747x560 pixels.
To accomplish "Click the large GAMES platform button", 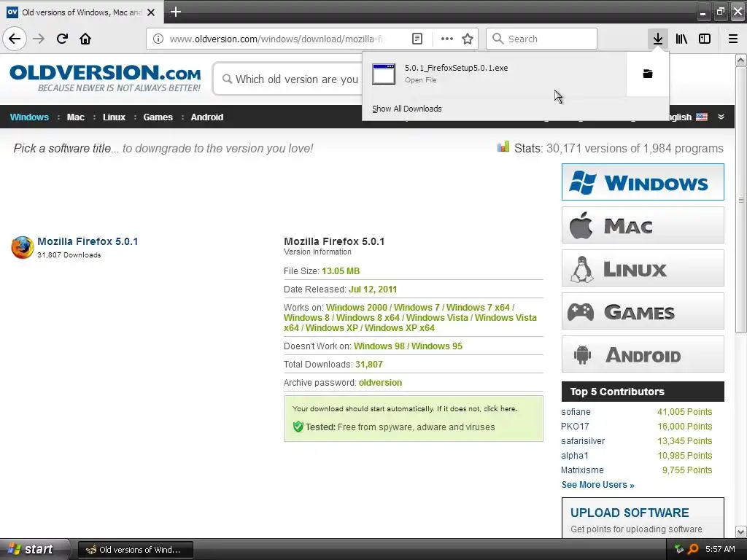I will 643,311.
